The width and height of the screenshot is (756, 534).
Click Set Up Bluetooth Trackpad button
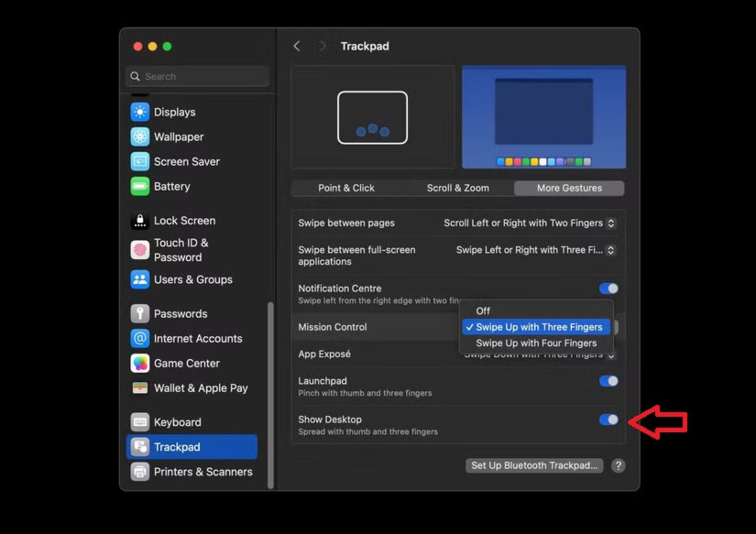tap(534, 466)
